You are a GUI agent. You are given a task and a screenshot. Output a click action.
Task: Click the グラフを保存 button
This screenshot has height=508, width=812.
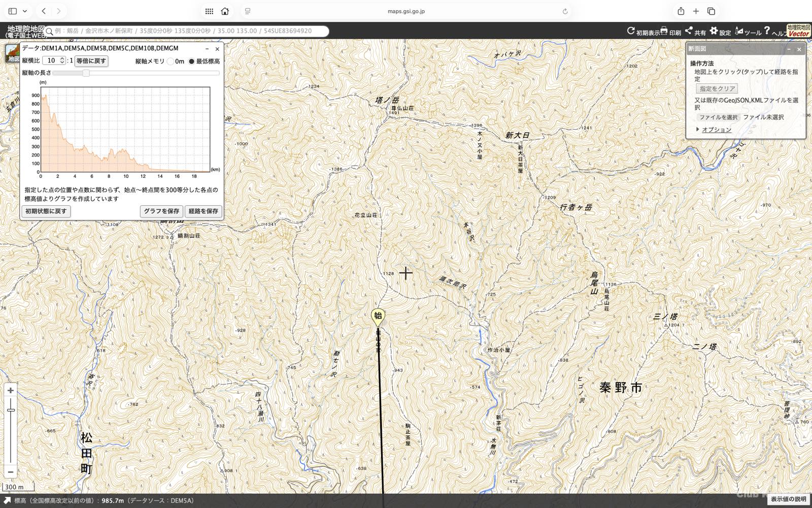161,211
